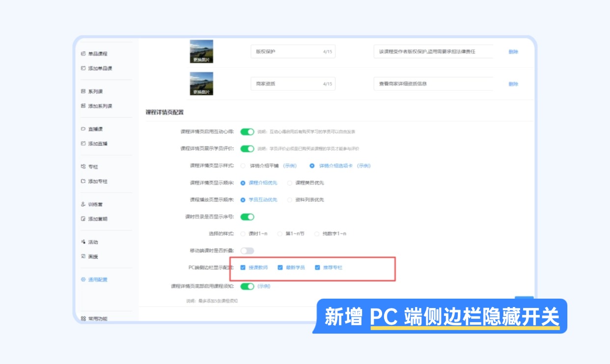Click the icon beside 单品课程 in sidebar
The width and height of the screenshot is (610, 364).
pyautogui.click(x=83, y=54)
